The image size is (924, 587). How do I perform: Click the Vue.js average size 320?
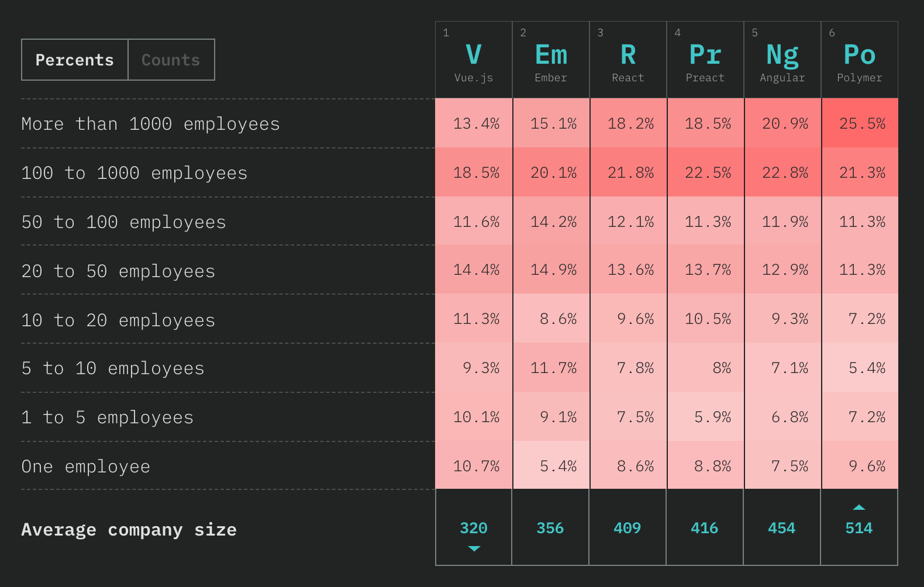[x=474, y=528]
